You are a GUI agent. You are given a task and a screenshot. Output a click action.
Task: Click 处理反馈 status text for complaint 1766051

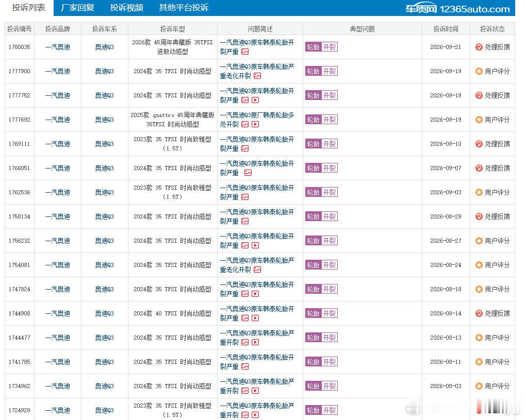point(498,168)
